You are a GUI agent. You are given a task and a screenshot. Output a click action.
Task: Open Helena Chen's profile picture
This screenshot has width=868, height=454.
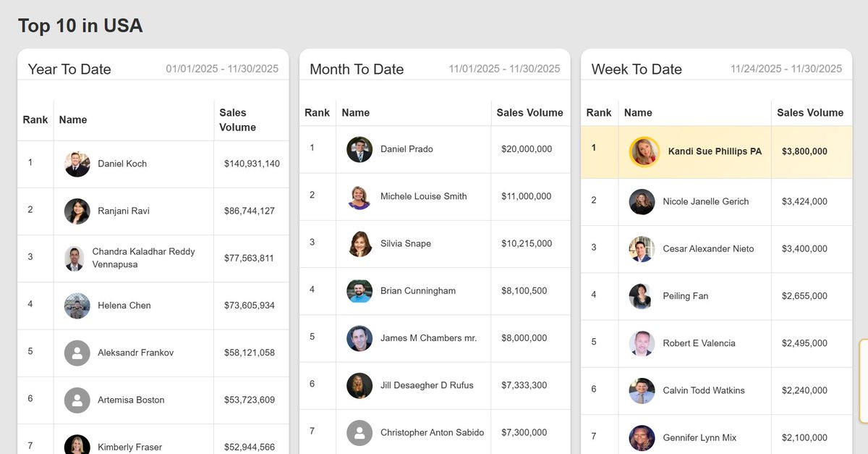point(77,306)
